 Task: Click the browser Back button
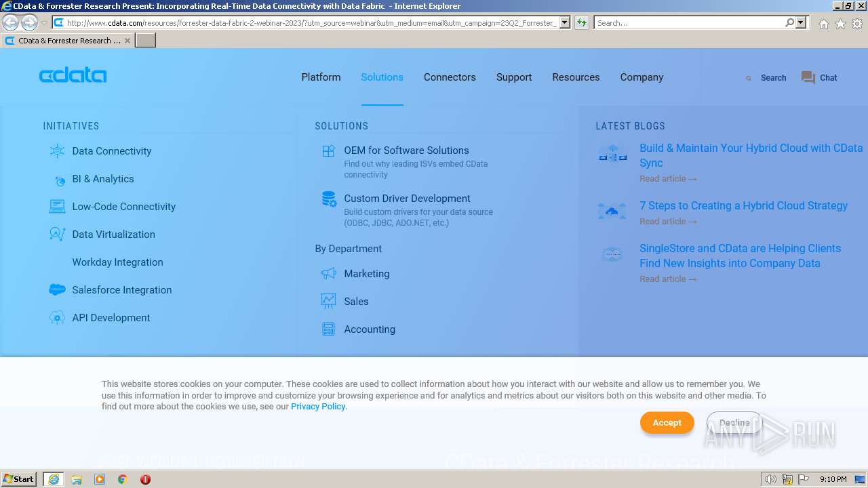11,22
